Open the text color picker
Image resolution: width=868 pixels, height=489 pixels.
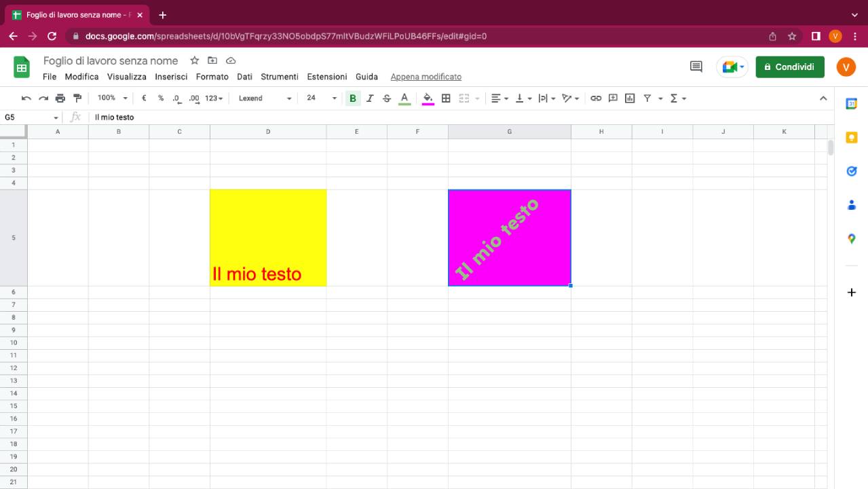pyautogui.click(x=404, y=98)
